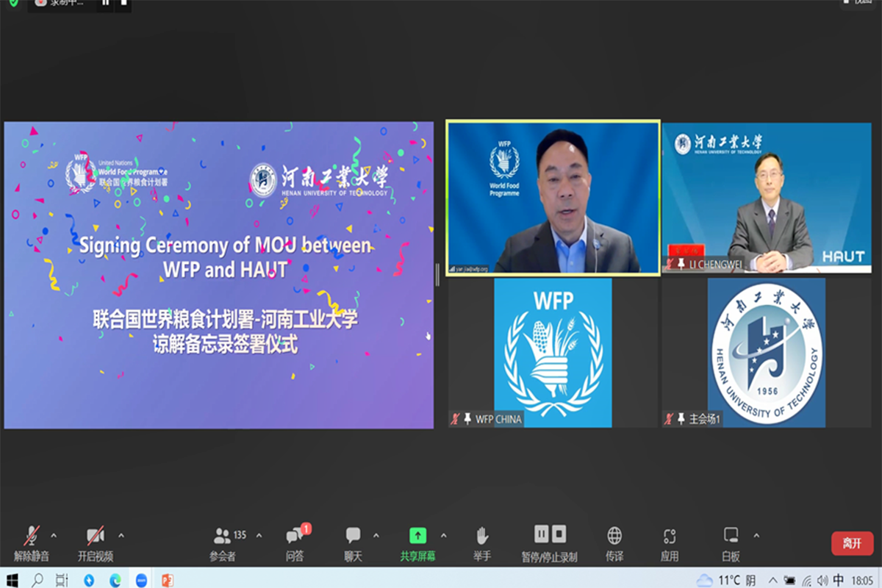Select the LI CHENGWEI video tile
The image size is (882, 588).
[x=767, y=198]
